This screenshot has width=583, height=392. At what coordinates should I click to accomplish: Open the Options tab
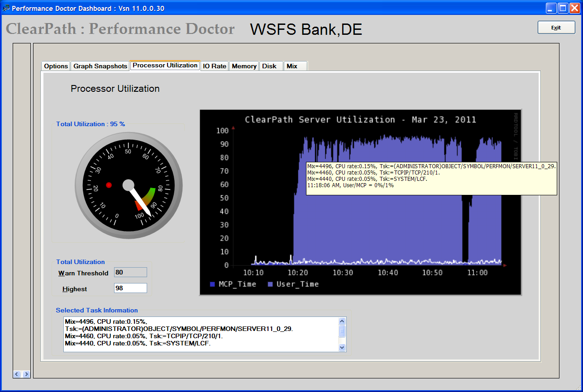coord(56,66)
